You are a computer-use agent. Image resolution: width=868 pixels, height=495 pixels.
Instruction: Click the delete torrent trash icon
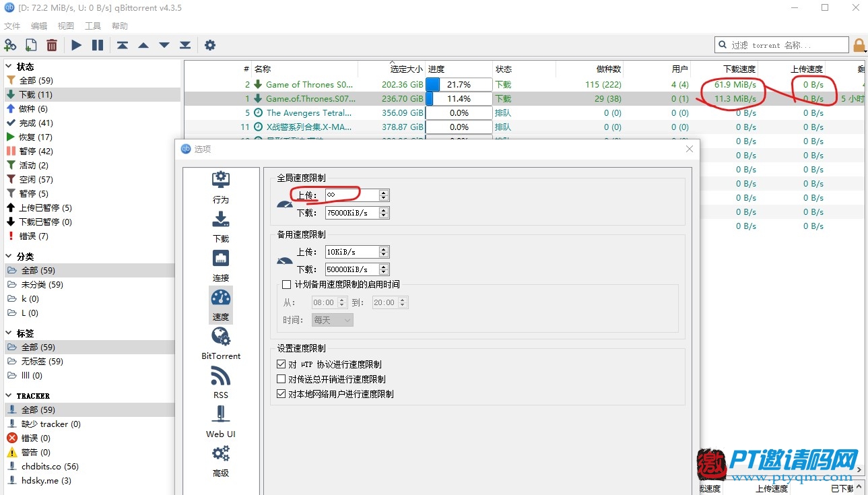52,45
